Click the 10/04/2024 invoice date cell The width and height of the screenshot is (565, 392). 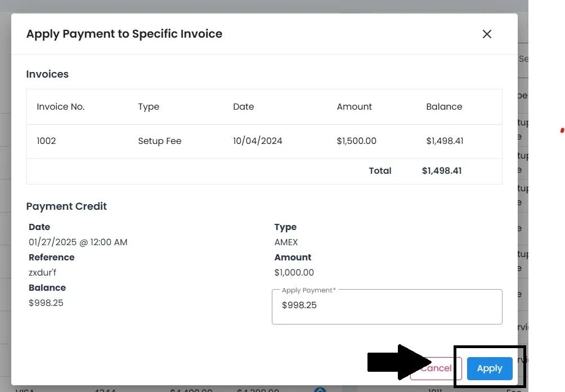tap(258, 141)
